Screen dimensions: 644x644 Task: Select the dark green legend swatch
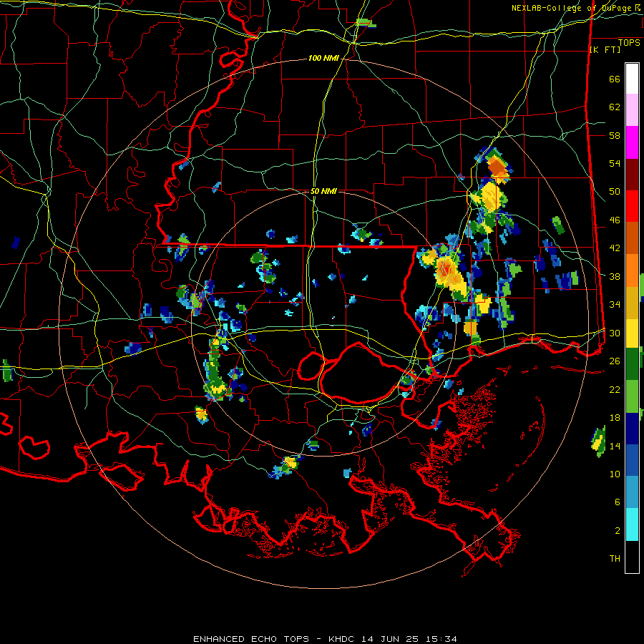(632, 364)
